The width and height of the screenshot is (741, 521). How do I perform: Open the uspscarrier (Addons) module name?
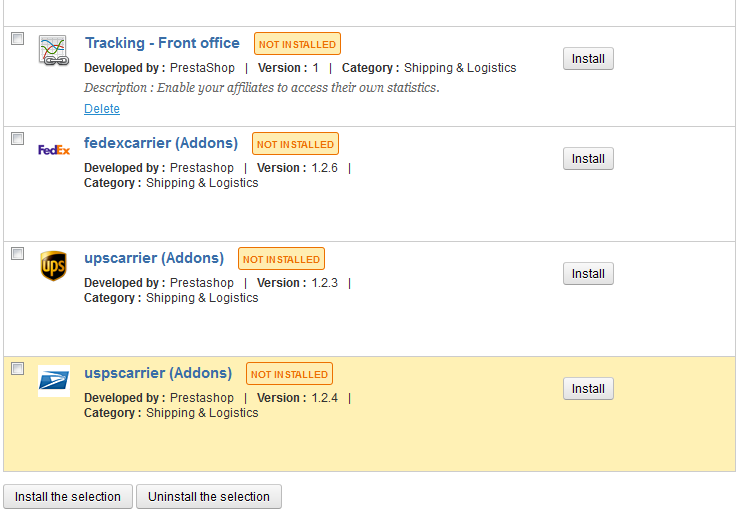158,373
